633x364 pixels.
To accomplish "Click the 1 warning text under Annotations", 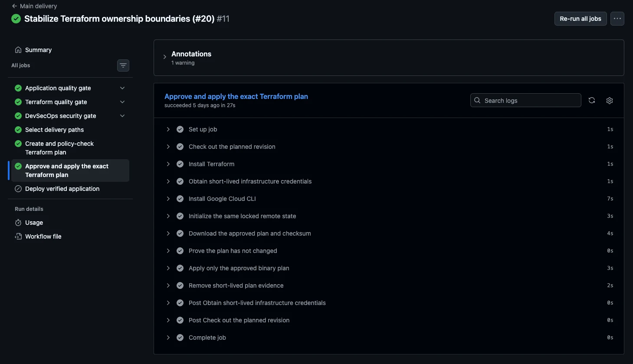I will point(183,63).
